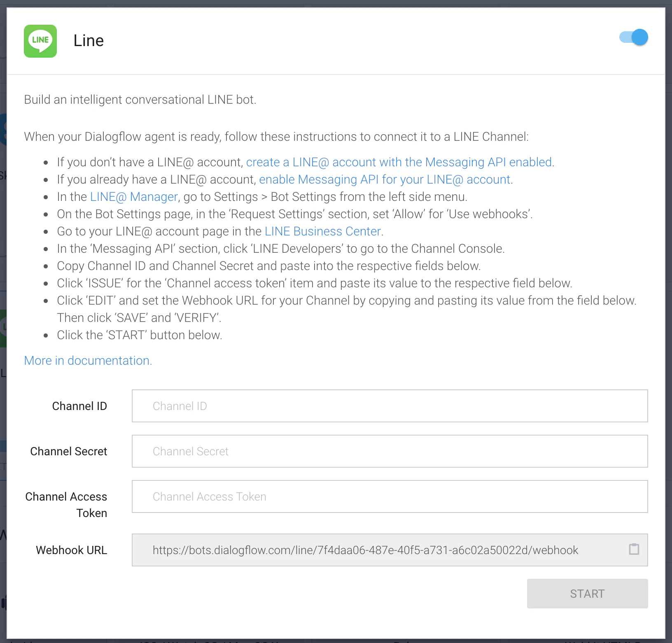Select the Webhook URL field text
The image size is (672, 643).
pos(365,550)
